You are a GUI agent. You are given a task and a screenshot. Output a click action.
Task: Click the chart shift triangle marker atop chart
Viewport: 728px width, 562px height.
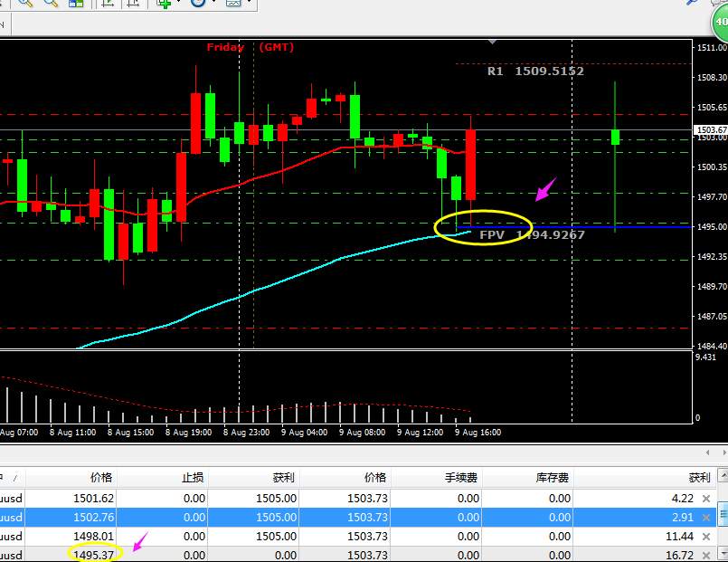point(493,43)
